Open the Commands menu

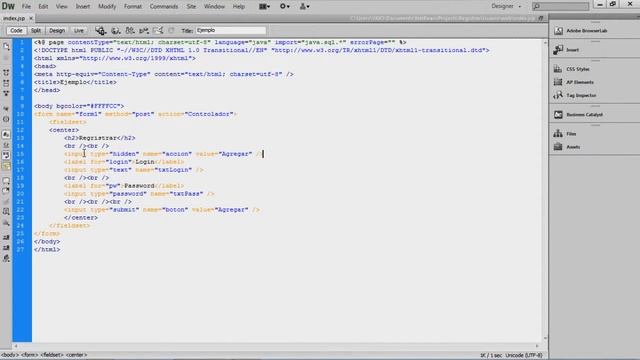pos(164,7)
